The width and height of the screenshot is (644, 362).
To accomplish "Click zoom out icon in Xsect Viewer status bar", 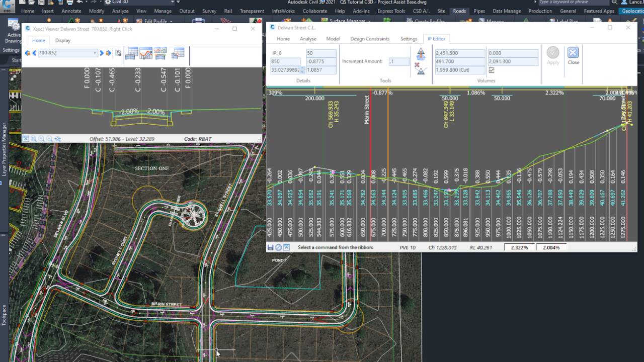I will [50, 139].
